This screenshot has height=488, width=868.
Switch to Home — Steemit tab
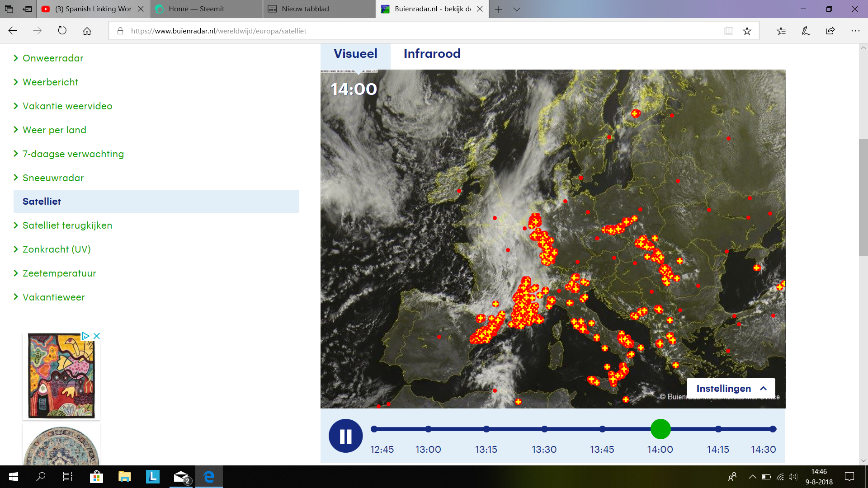197,9
